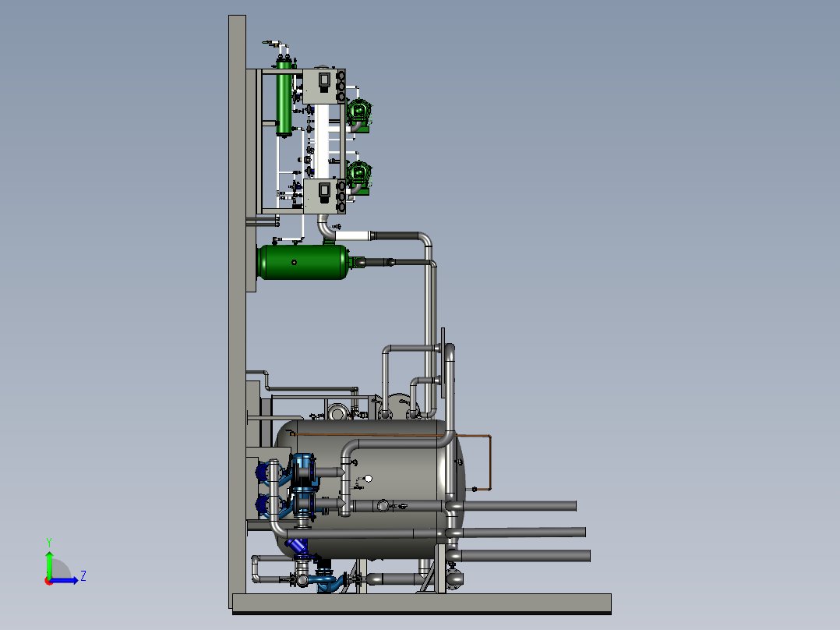Pick the white pipe segment below control box
Viewport: 840px width, 630px height.
tap(352, 236)
